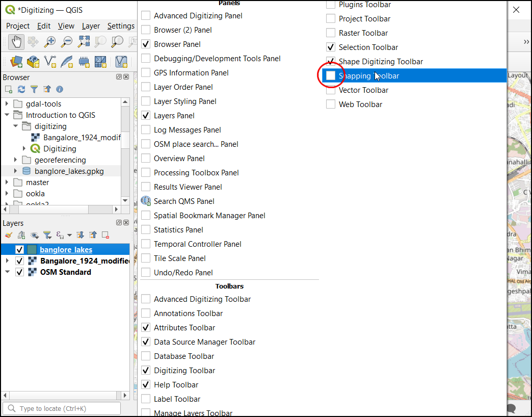This screenshot has height=417, width=532.
Task: Click the Browser info properties icon
Action: point(60,89)
